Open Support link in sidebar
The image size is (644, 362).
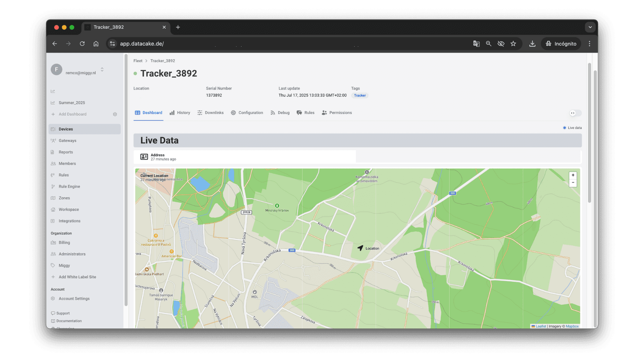tap(63, 313)
